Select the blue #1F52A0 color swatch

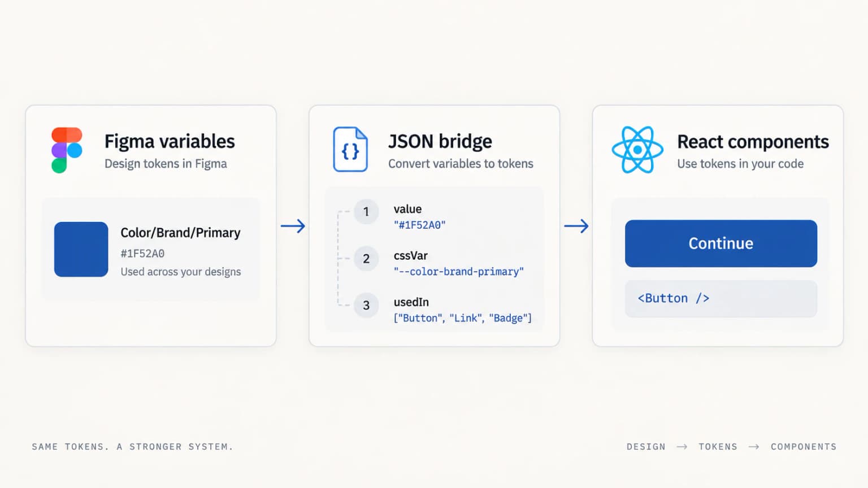click(81, 249)
